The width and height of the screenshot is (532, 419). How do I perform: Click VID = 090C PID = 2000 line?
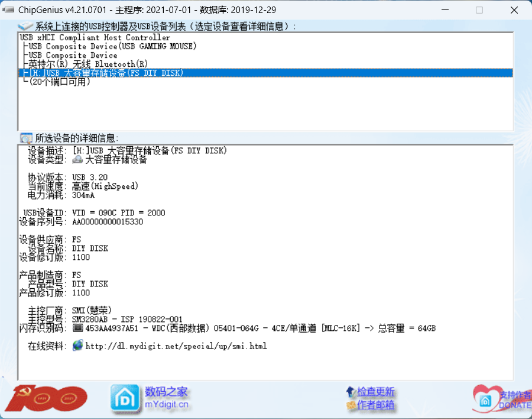click(x=119, y=212)
